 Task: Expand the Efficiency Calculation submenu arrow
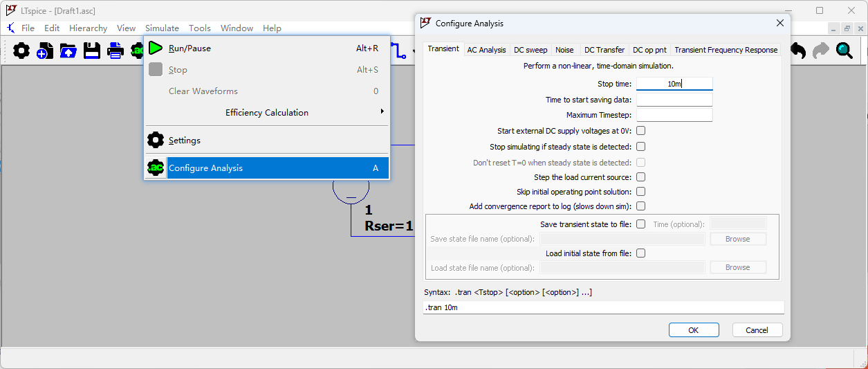coord(382,111)
